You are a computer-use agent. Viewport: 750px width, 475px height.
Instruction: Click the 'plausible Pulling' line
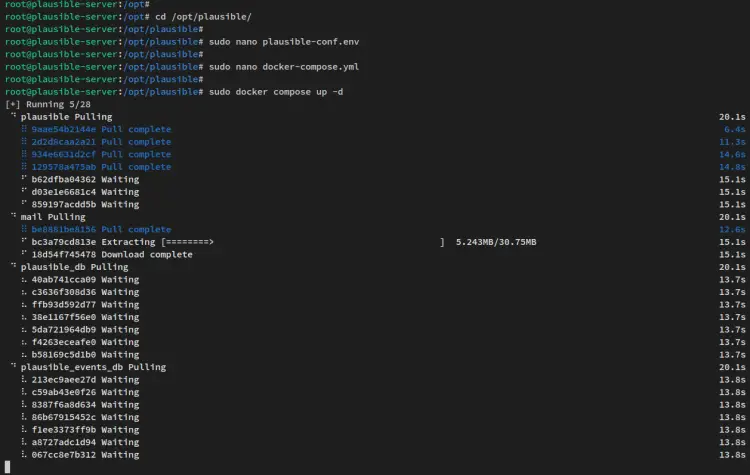66,117
